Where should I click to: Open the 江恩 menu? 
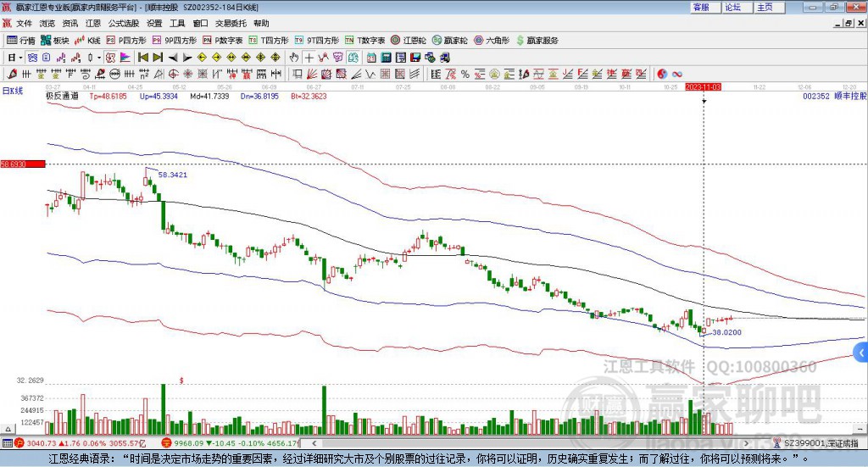coord(93,23)
